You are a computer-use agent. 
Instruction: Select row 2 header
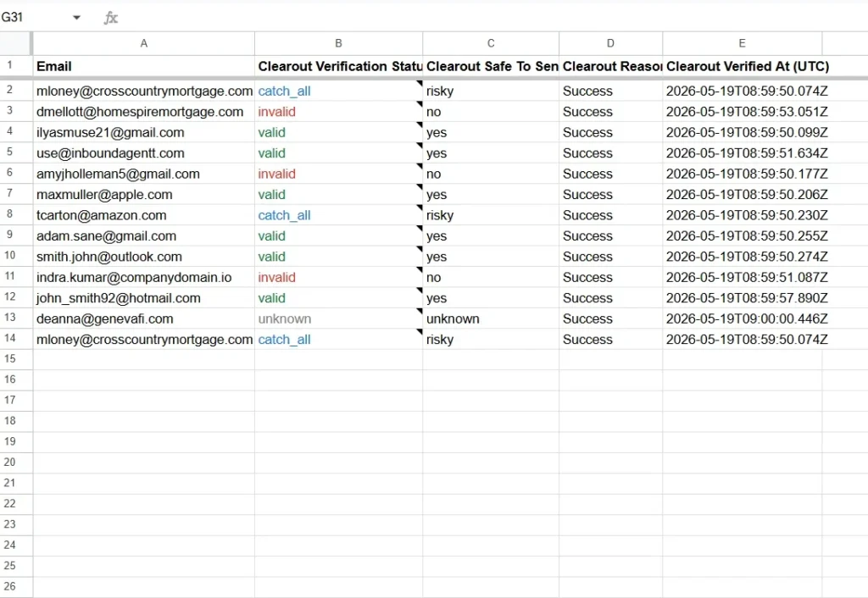16,90
